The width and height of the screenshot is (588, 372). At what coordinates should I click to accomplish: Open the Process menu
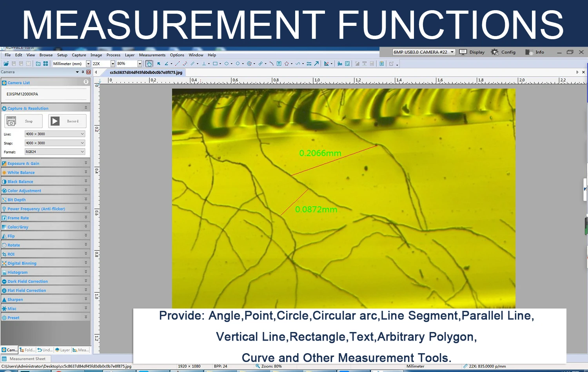pos(113,55)
